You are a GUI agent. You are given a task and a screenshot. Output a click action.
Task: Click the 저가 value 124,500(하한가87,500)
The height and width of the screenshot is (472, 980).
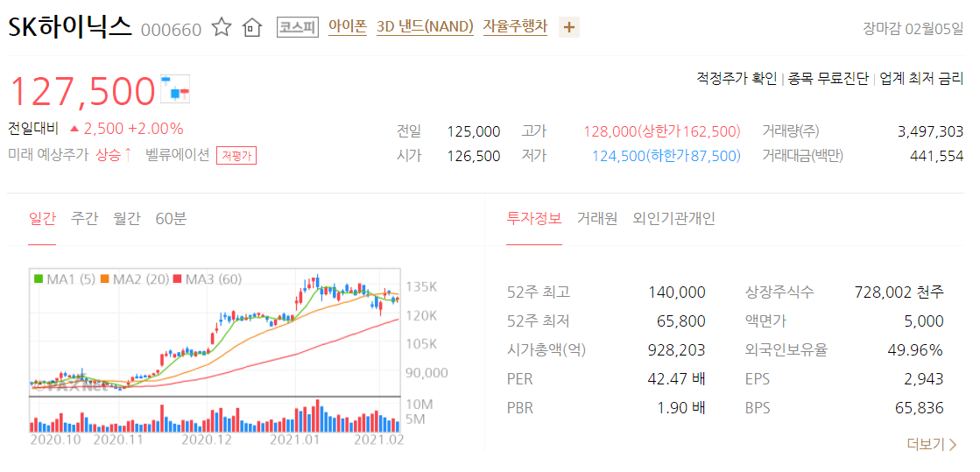point(666,156)
